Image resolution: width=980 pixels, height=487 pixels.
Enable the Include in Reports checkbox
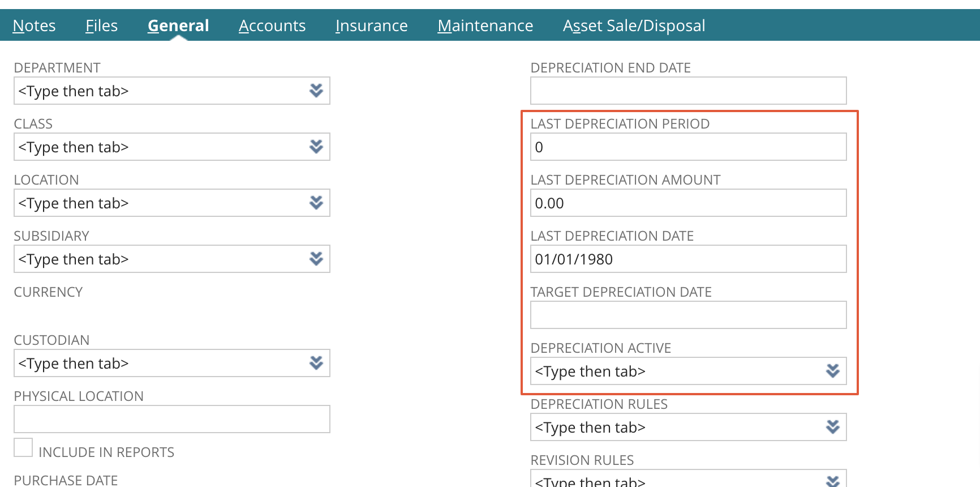[23, 447]
